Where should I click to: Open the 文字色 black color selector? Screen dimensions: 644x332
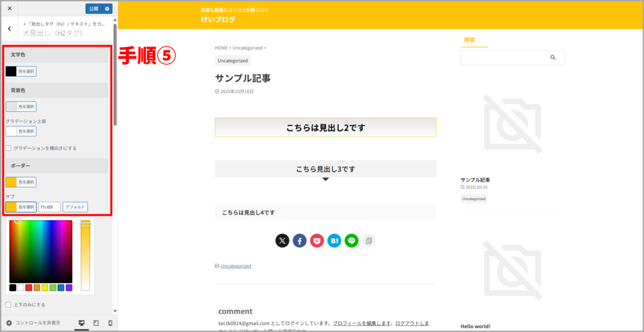(x=21, y=71)
